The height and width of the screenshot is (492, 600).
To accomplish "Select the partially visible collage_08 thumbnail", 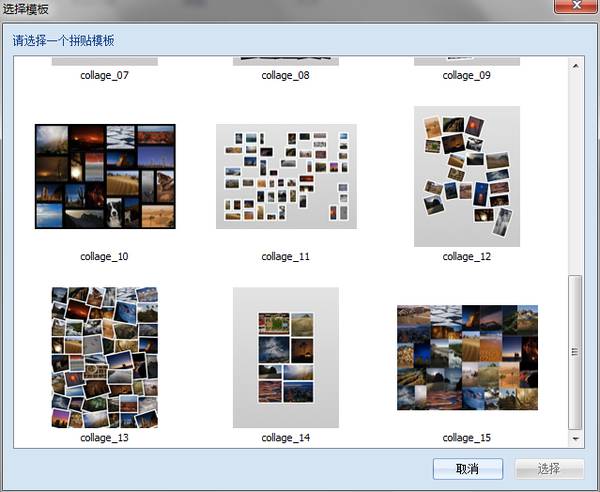I will [286, 62].
